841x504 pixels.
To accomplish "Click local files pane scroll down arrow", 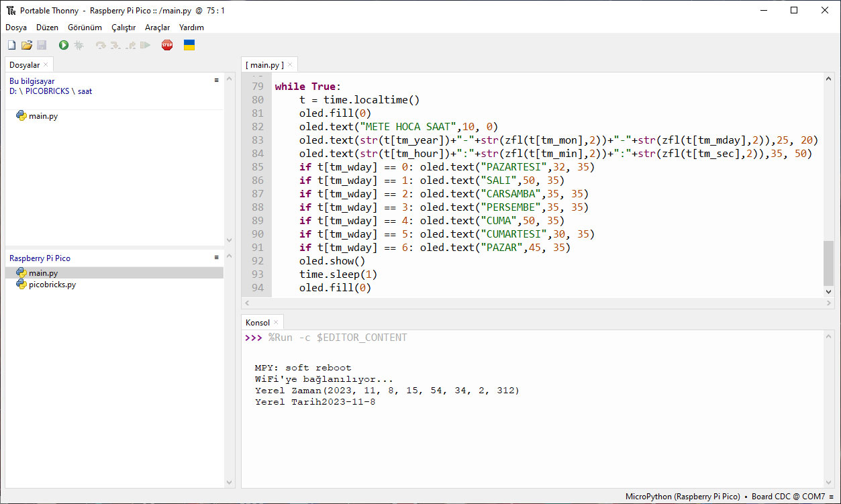I will [x=229, y=240].
